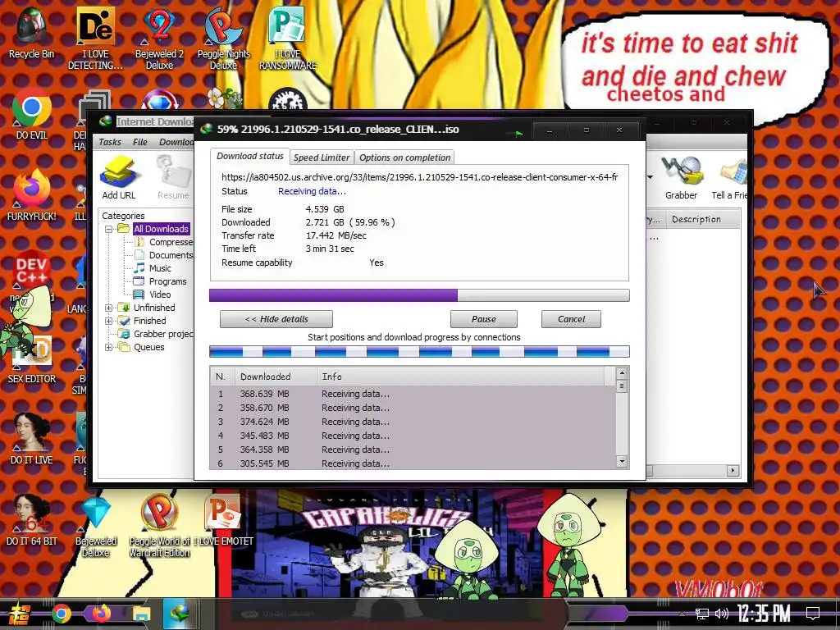Open the FURRYFUCK! Firefox desktop shortcut
This screenshot has height=630, width=840.
click(x=32, y=195)
